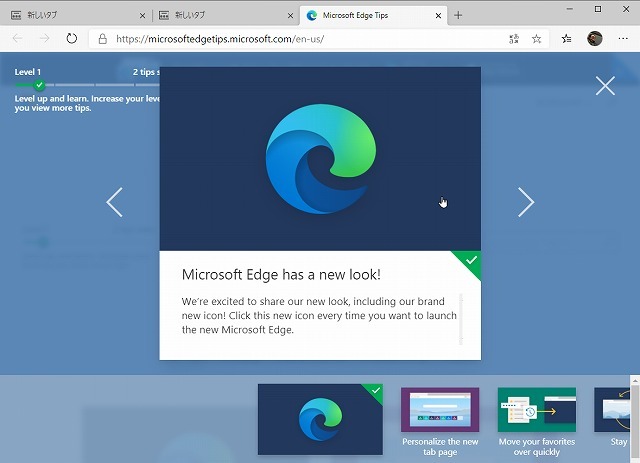640x463 pixels.
Task: Close the second 新しいタブ tab
Action: [290, 16]
